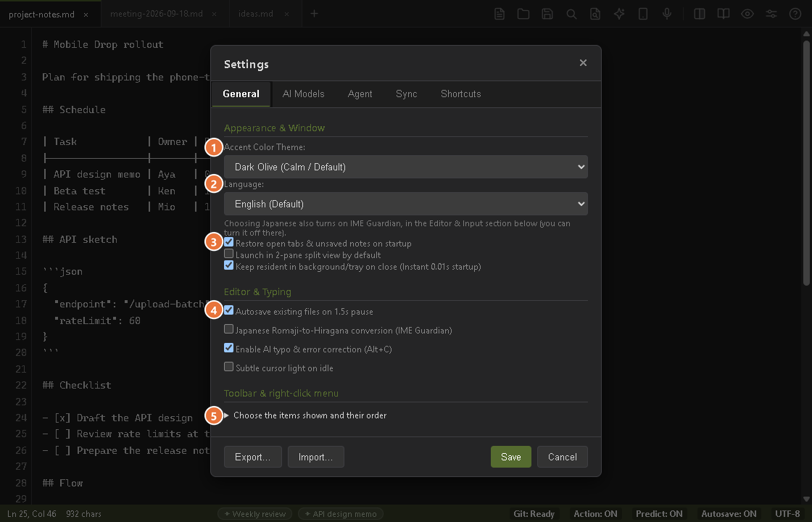This screenshot has width=812, height=522.
Task: Click the floppy disk save icon
Action: (547, 14)
